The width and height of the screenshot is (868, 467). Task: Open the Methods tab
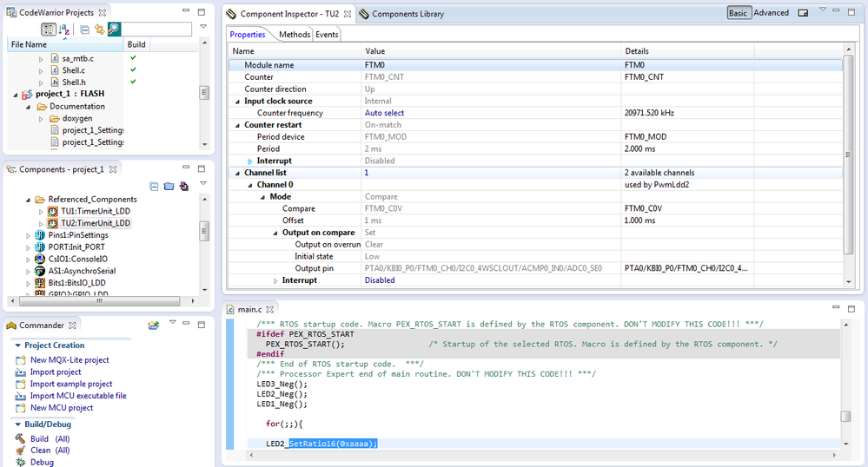pyautogui.click(x=295, y=35)
